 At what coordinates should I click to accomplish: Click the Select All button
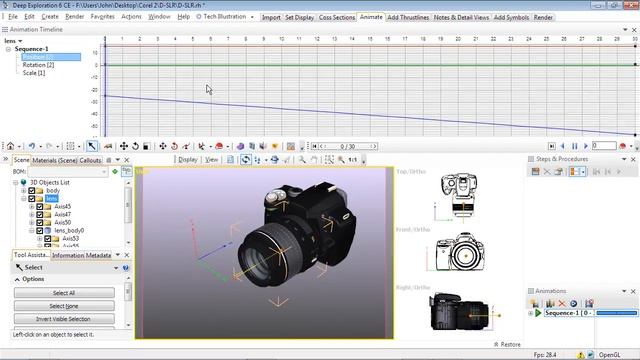64,293
